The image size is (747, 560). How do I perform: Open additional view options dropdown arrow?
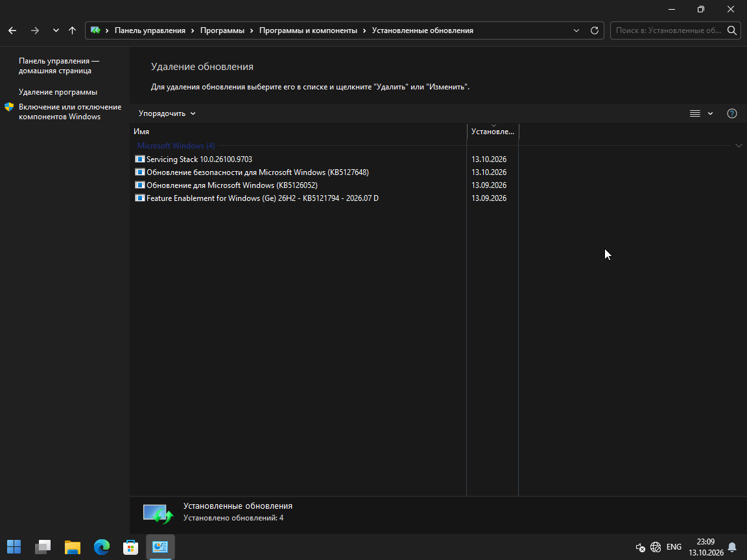[x=710, y=113]
